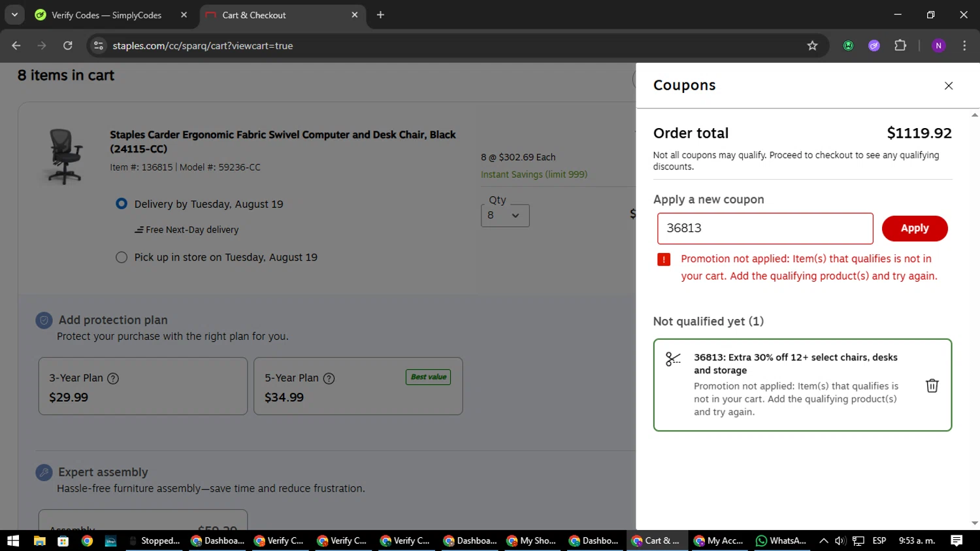
Task: Open Chrome profile N avatar
Action: tap(939, 46)
